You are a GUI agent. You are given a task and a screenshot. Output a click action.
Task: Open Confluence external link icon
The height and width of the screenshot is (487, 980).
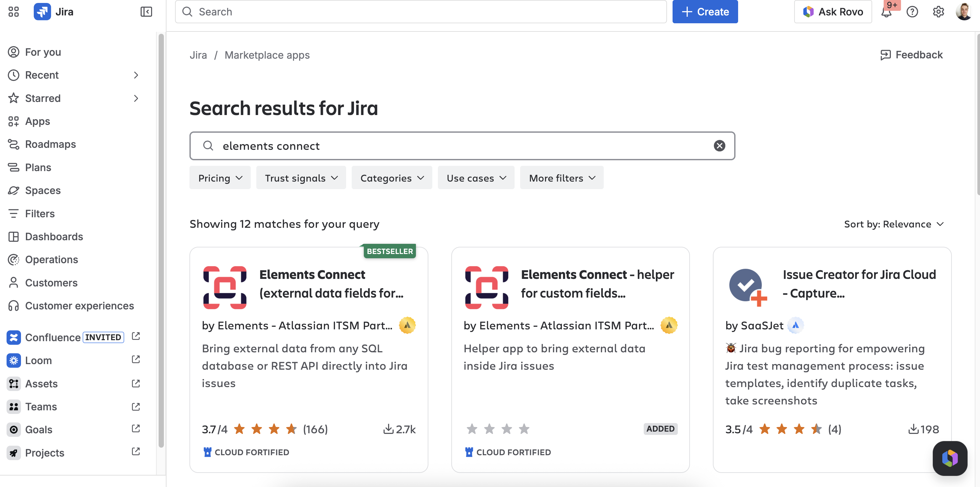pyautogui.click(x=136, y=336)
